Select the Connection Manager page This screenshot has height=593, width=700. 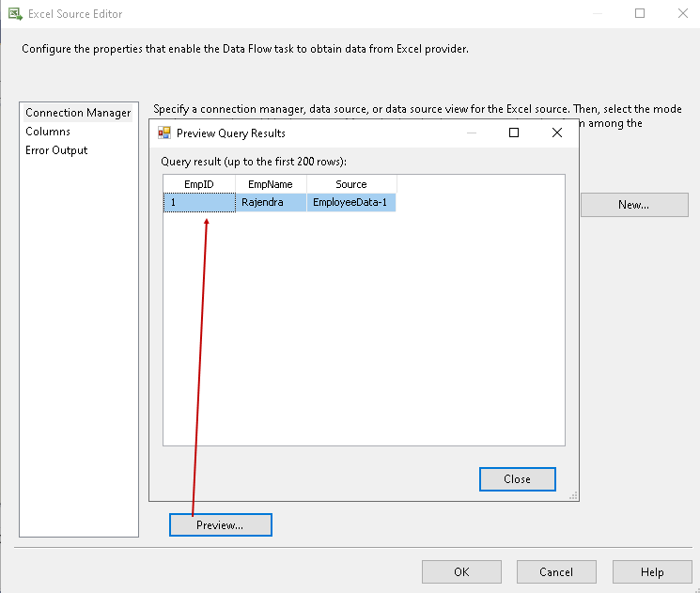(78, 113)
